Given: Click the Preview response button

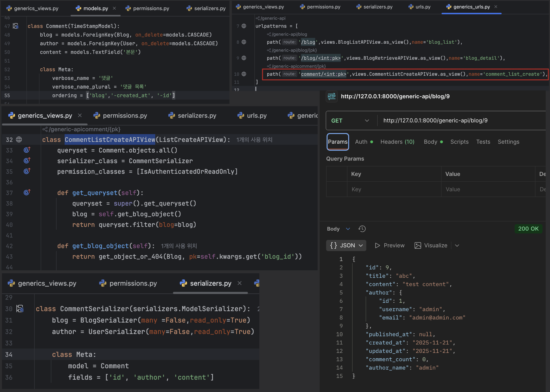Looking at the screenshot, I should (x=390, y=245).
